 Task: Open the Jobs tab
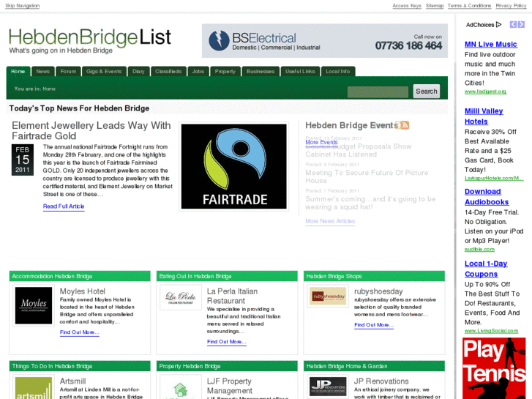(198, 71)
